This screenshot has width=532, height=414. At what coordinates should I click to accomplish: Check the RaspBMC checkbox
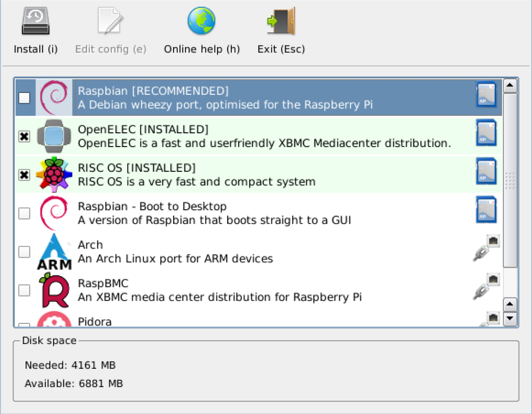(24, 290)
